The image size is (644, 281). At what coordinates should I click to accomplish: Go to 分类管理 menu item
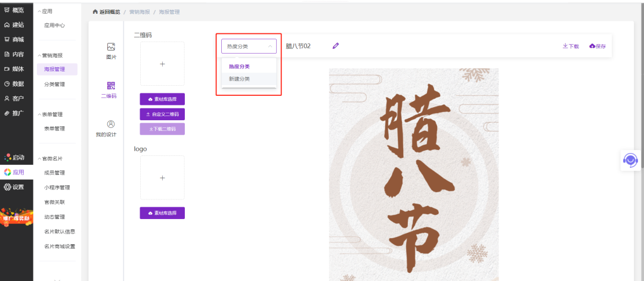tap(54, 85)
